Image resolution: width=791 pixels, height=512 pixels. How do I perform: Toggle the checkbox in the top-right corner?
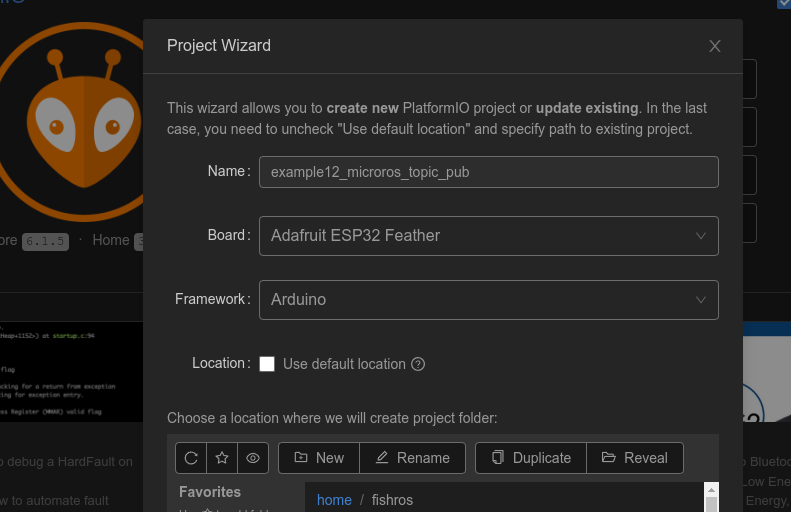point(784,4)
